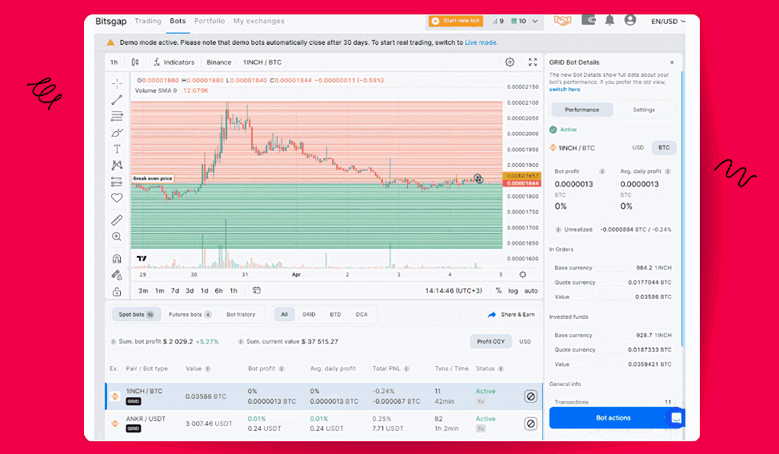Viewport: 779px width, 454px height.
Task: Open the go-to-date calendar icon
Action: click(x=256, y=291)
